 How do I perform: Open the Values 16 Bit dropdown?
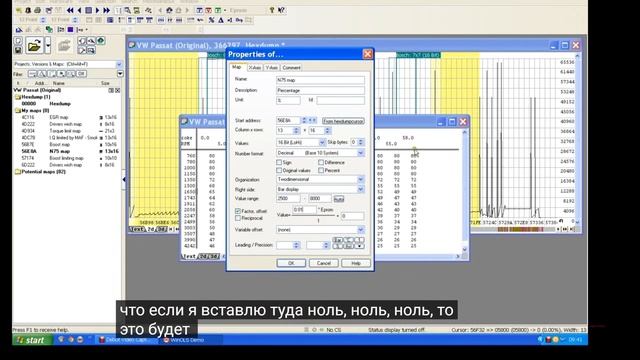click(322, 142)
